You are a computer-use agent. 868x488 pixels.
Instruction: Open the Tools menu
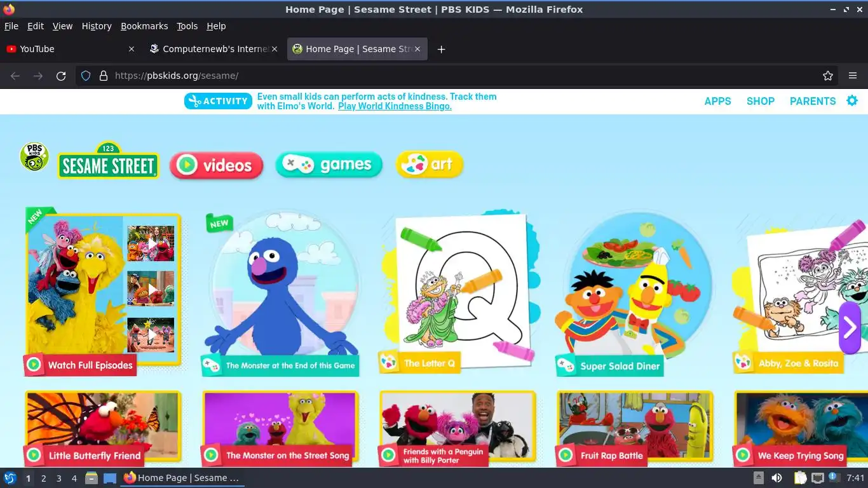click(187, 26)
